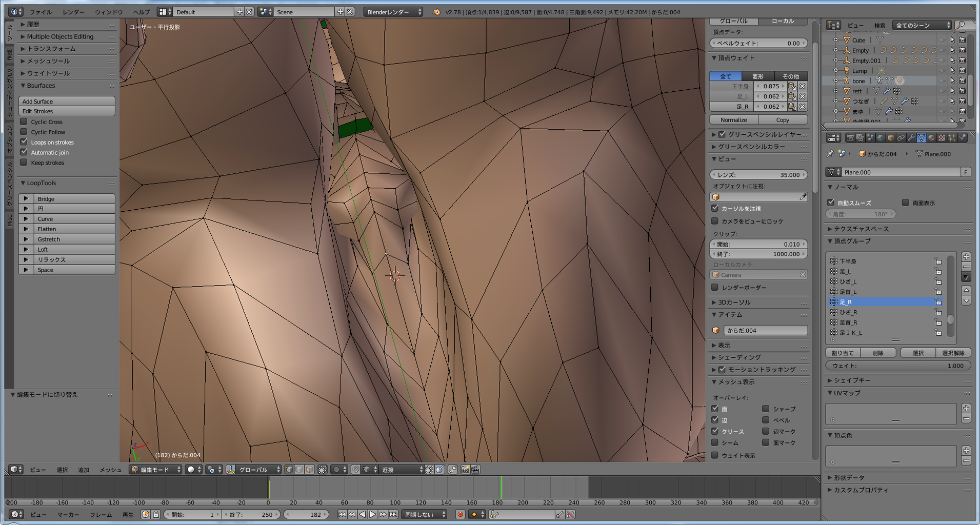Open the Modifiers wrench tab in Properties
The height and width of the screenshot is (525, 980).
[911, 138]
